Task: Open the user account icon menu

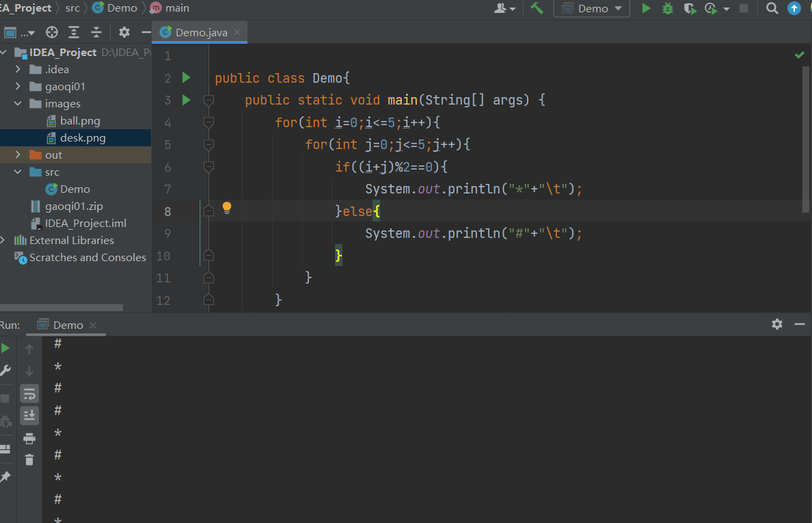Action: (505, 8)
